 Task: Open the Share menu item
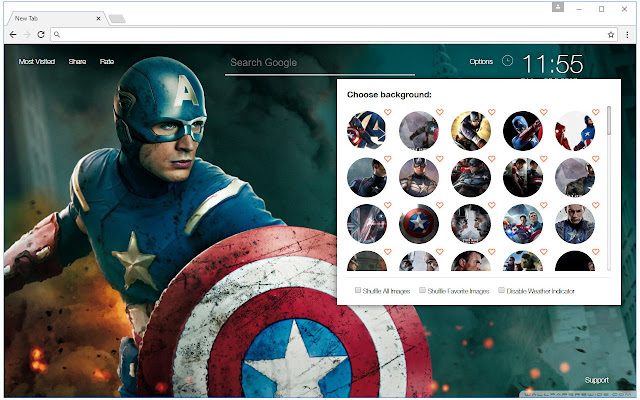point(77,62)
